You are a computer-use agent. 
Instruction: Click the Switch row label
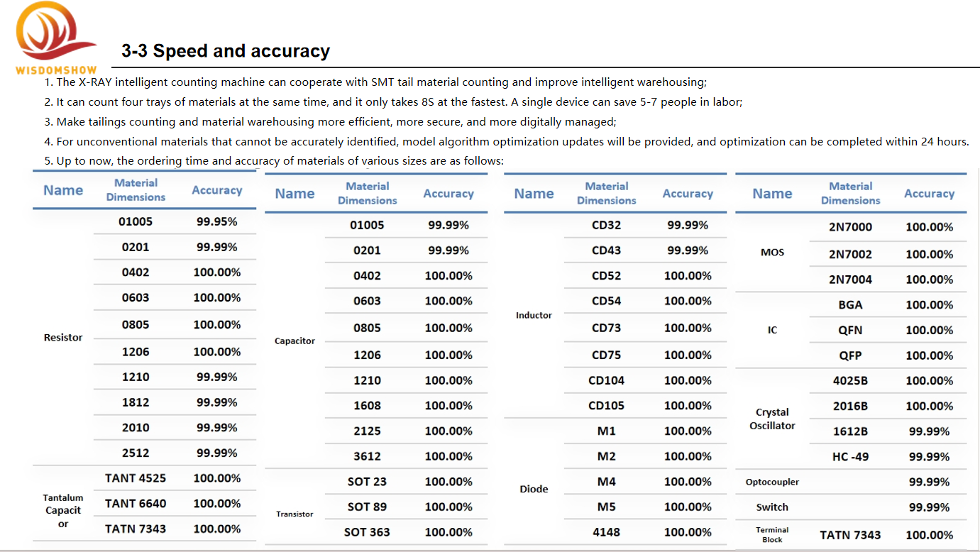pyautogui.click(x=772, y=507)
